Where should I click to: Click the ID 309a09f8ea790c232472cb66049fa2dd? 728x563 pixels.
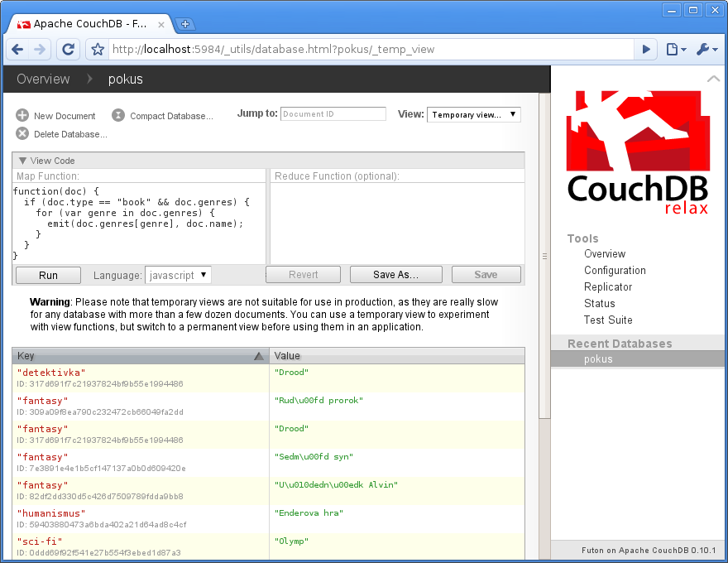click(100, 412)
